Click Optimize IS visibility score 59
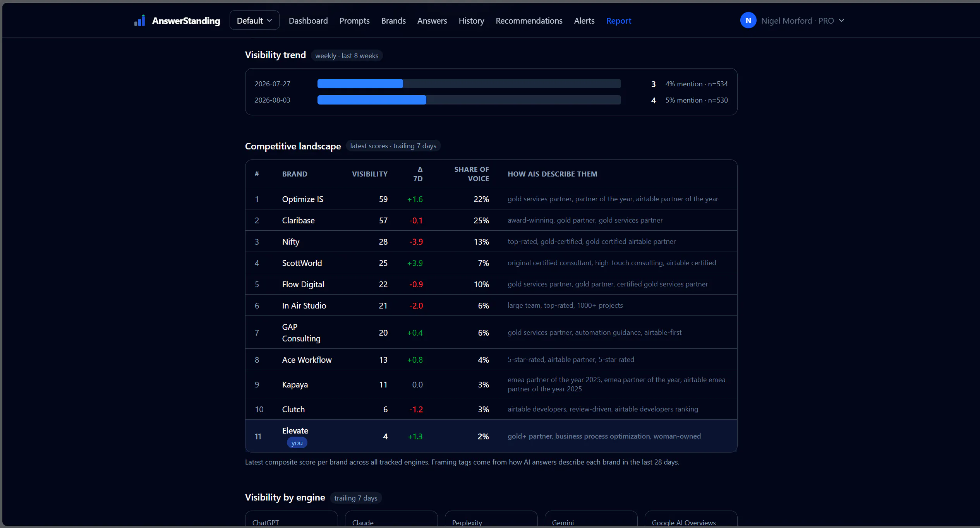 pos(383,199)
